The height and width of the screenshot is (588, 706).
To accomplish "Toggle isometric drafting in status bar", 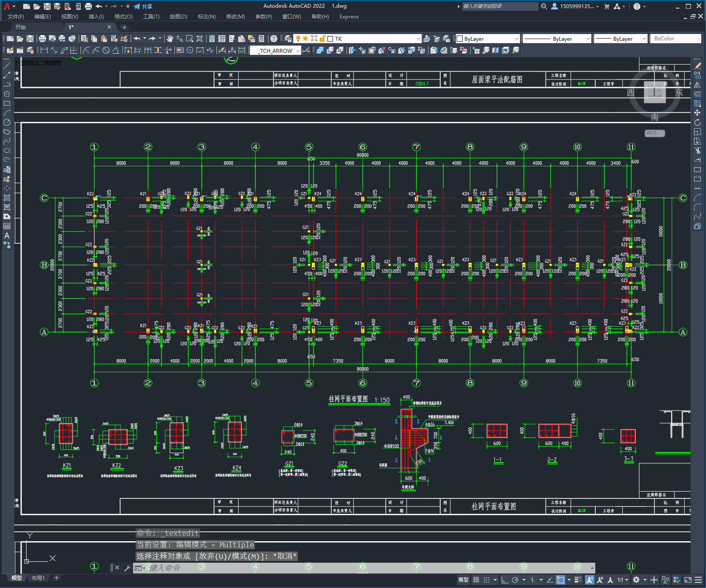I will click(x=532, y=580).
